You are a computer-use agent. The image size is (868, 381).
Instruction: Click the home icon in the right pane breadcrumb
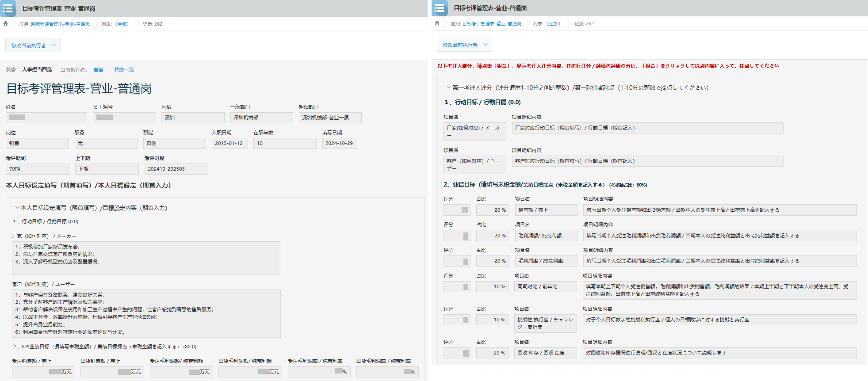(x=437, y=23)
